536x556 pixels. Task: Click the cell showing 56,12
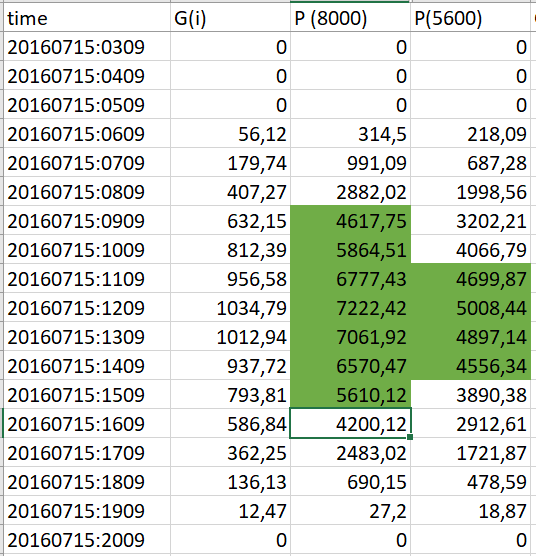230,134
